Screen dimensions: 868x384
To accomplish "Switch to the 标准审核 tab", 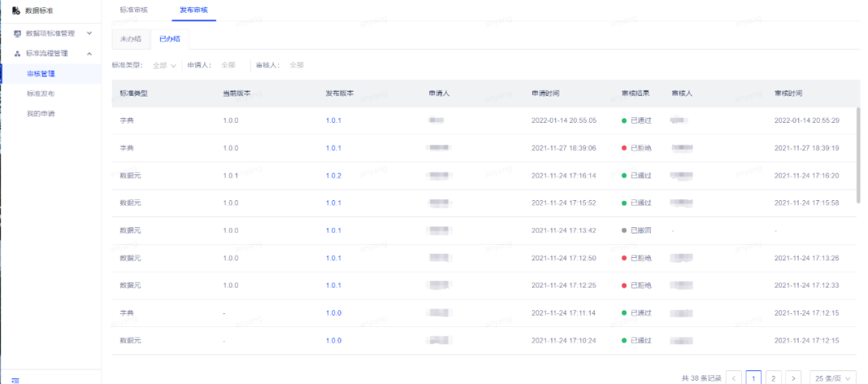I will click(134, 10).
